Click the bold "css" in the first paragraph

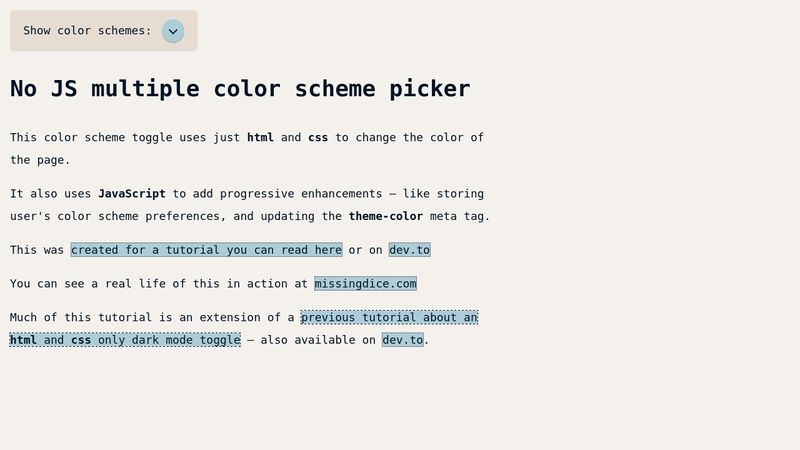point(317,138)
